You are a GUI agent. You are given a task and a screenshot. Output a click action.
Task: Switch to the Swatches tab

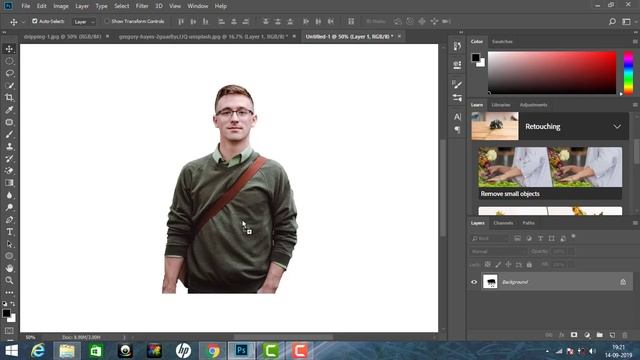pos(502,42)
